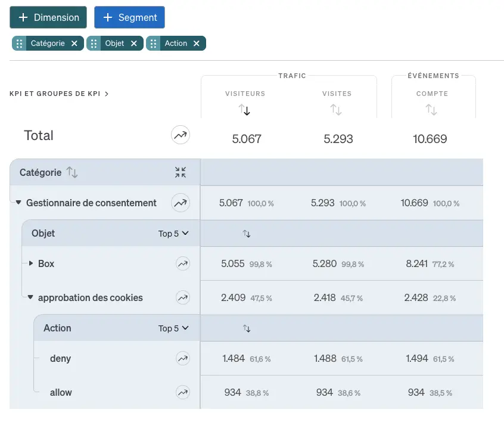The image size is (504, 422).
Task: Add a new Dimension
Action: tap(48, 17)
